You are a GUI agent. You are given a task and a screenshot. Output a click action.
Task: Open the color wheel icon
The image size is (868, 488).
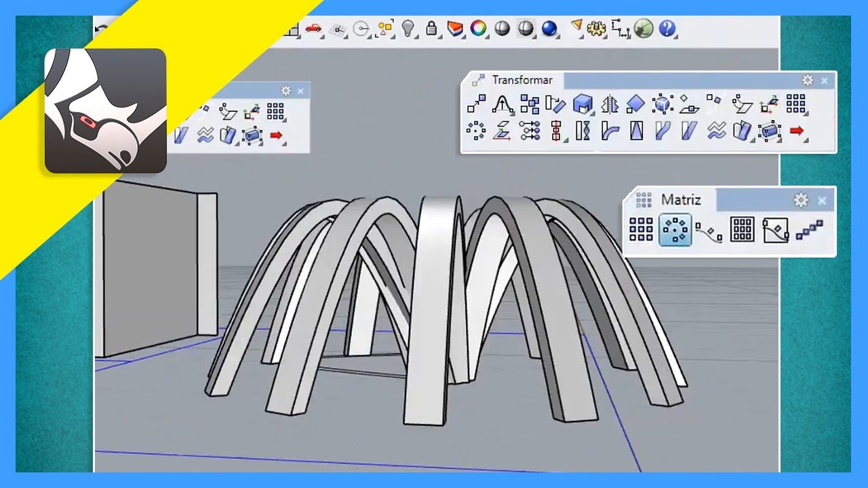click(x=479, y=28)
